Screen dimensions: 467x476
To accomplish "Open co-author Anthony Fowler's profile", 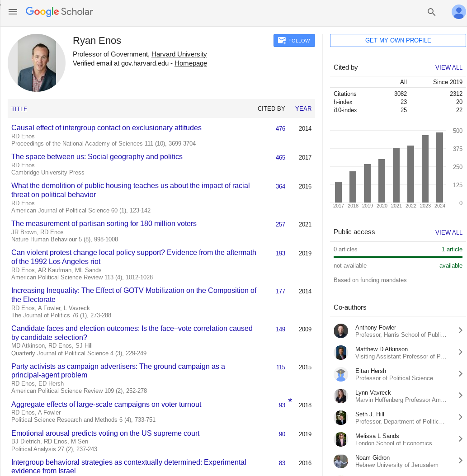I will coord(376,327).
